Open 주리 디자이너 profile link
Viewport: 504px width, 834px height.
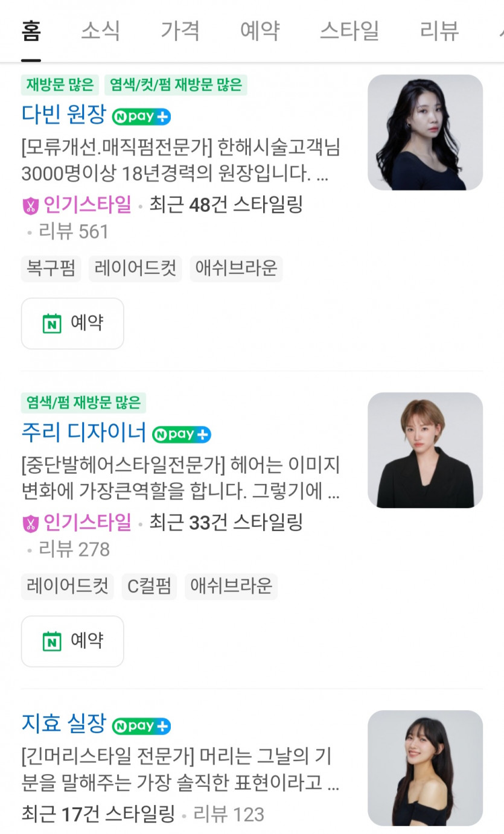(x=84, y=432)
